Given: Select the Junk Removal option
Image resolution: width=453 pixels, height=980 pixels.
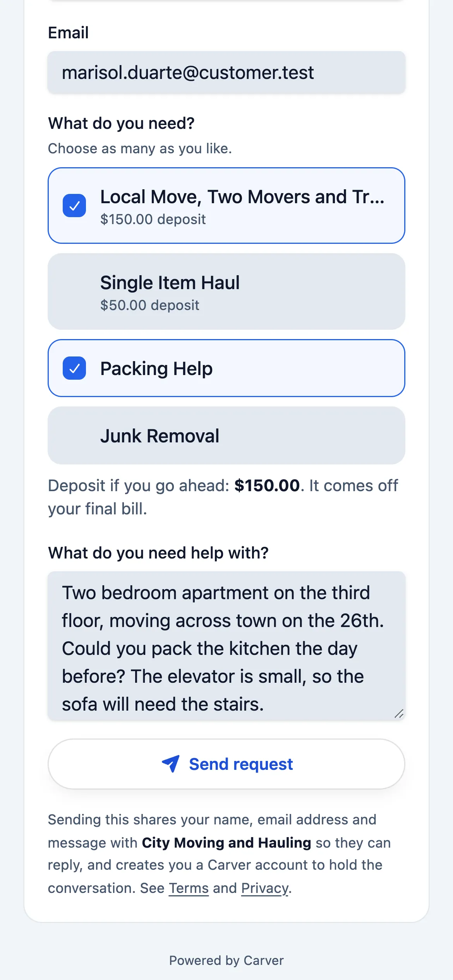Looking at the screenshot, I should [x=226, y=435].
